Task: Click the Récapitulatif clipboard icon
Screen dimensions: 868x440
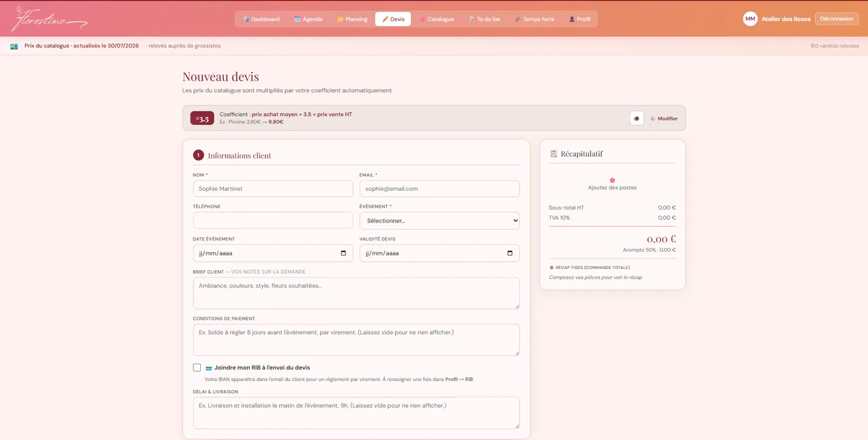Action: [x=554, y=154]
